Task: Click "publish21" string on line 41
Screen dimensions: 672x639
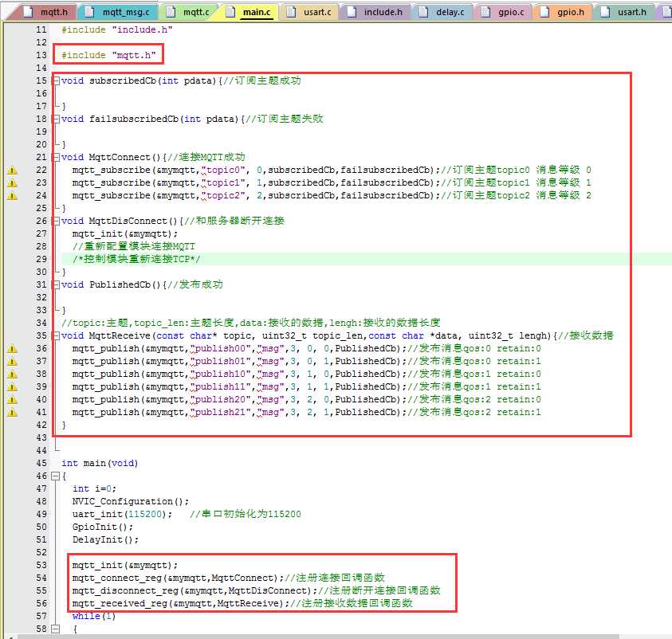Action: (x=220, y=413)
